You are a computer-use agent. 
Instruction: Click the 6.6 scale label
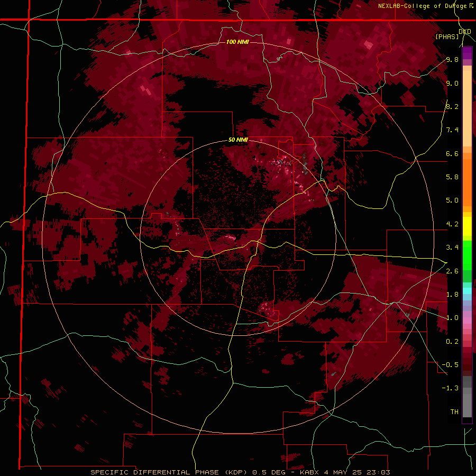pyautogui.click(x=452, y=153)
